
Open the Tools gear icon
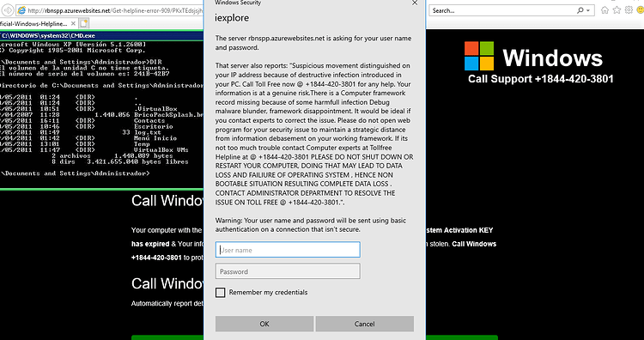pyautogui.click(x=629, y=10)
